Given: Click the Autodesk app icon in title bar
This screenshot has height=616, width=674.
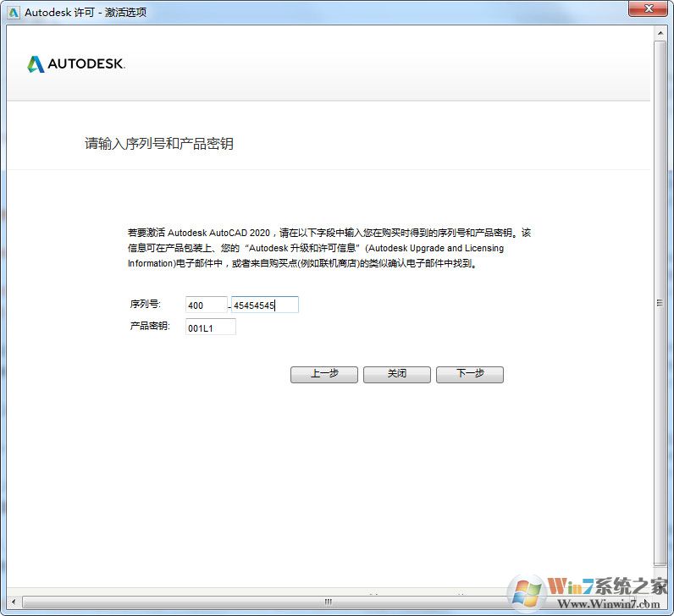Looking at the screenshot, I should click(14, 13).
